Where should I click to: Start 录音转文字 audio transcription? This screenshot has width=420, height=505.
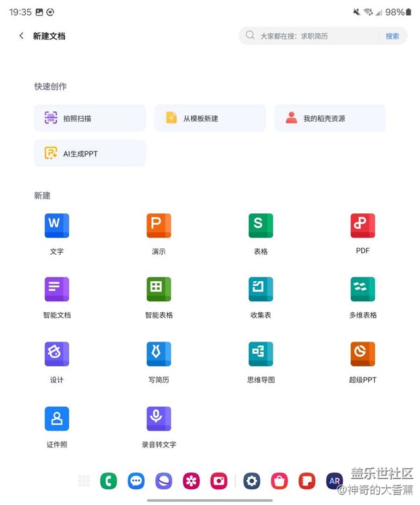coord(158,419)
